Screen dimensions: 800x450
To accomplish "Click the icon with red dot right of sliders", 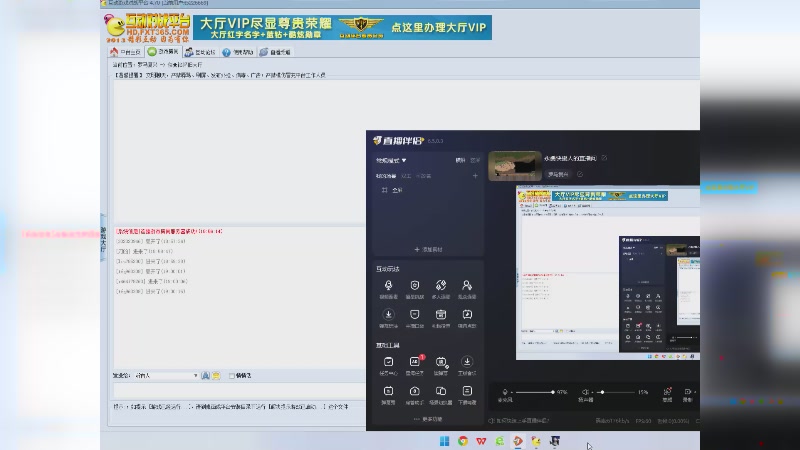I will 667,391.
